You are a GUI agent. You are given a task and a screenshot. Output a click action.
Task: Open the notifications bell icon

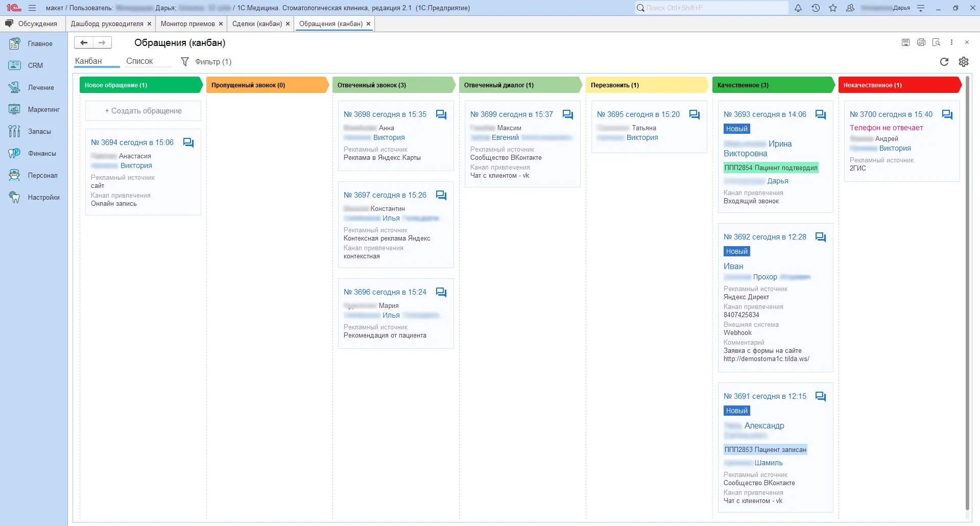click(x=798, y=8)
